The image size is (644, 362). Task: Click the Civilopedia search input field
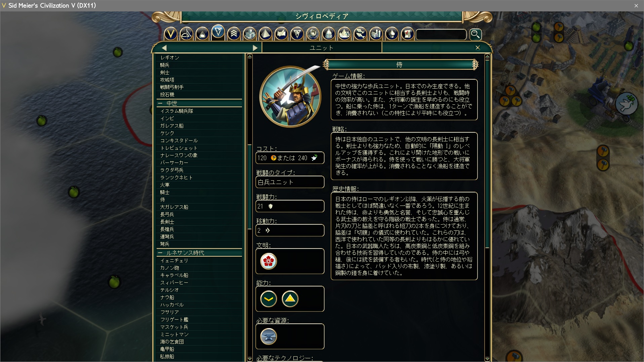click(441, 34)
